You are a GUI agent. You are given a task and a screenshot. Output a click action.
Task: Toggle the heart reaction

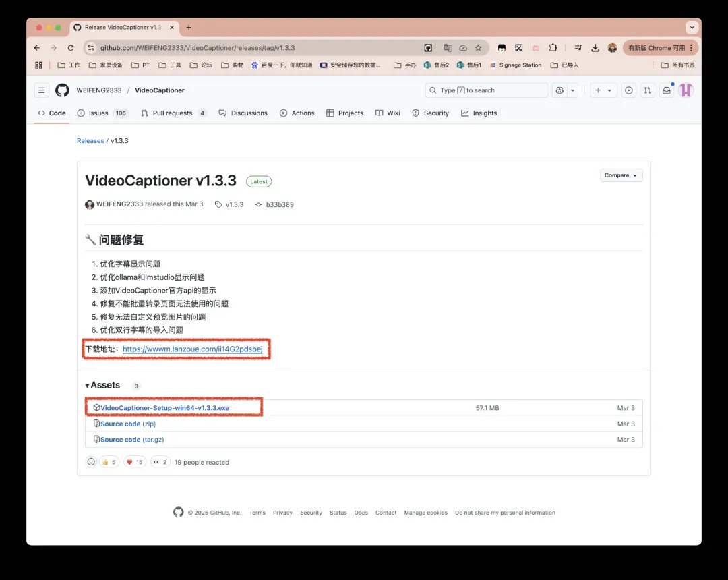[x=134, y=462]
